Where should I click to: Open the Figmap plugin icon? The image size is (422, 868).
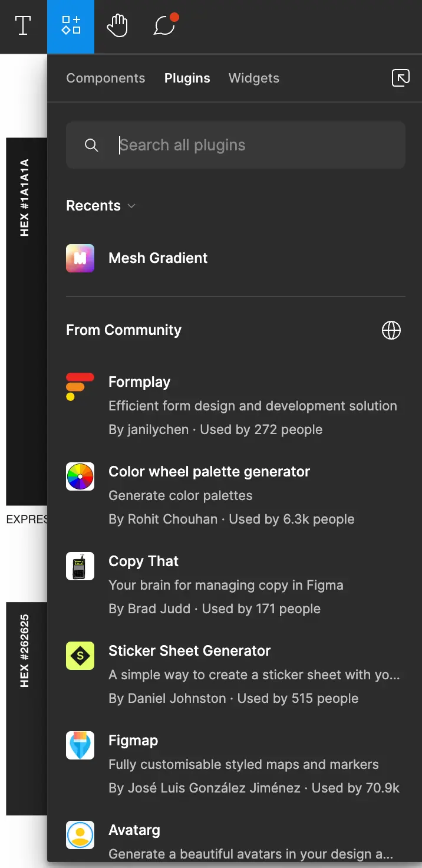point(80,745)
